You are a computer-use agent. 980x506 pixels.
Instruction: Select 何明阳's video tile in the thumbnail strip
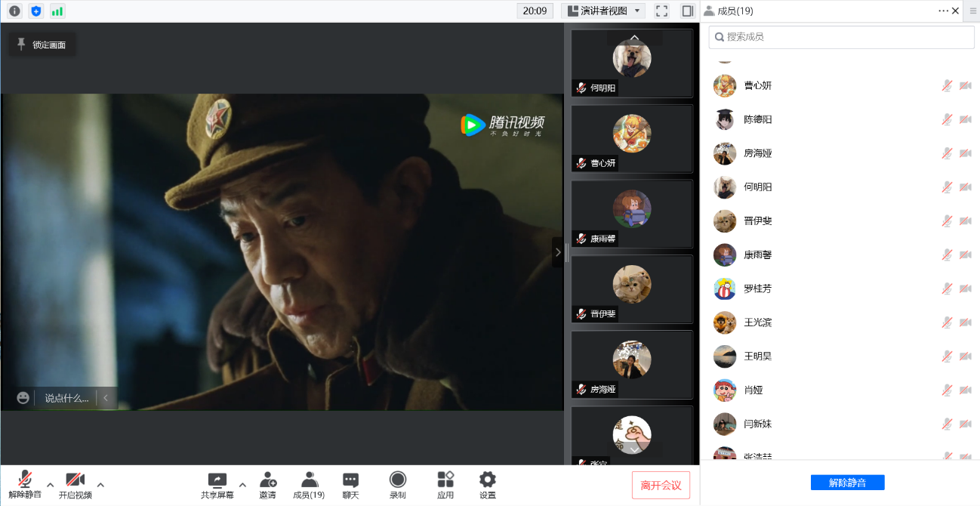pyautogui.click(x=632, y=63)
